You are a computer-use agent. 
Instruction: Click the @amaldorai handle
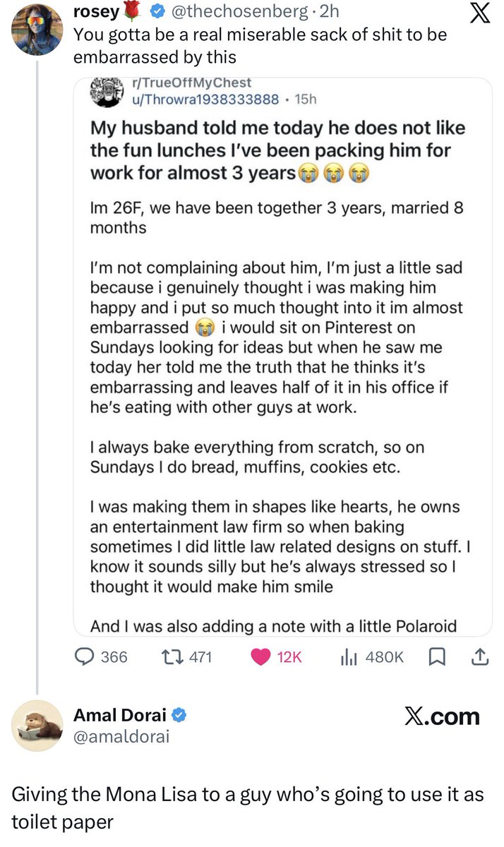121,737
